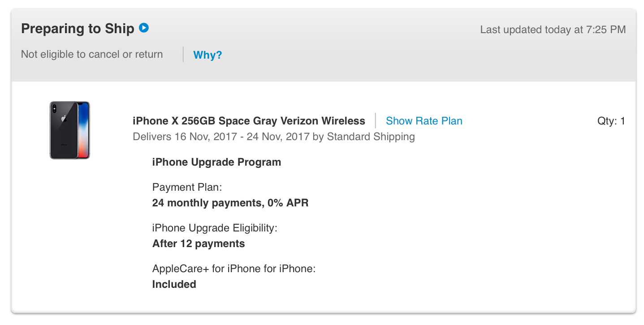This screenshot has height=325, width=644.
Task: Click the Included text under AppleCare+
Action: [x=174, y=284]
